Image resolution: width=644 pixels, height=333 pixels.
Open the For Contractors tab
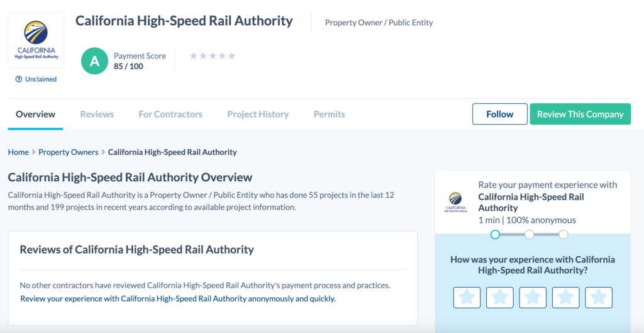(x=170, y=114)
